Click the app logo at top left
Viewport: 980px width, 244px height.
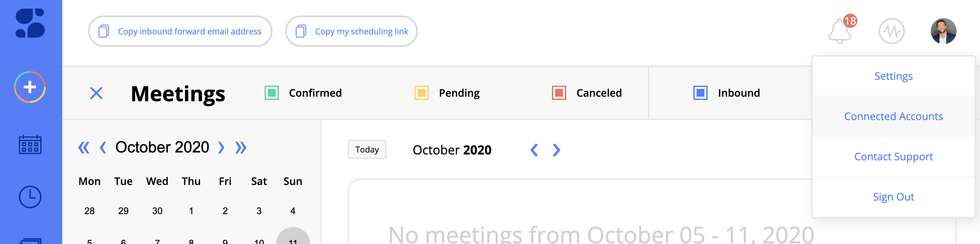click(x=30, y=23)
